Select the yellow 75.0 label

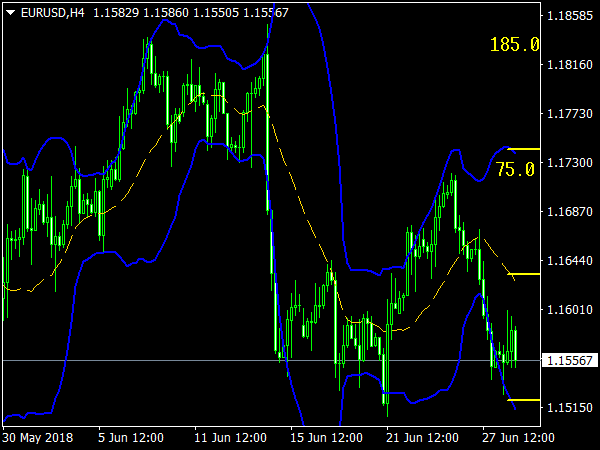[515, 169]
